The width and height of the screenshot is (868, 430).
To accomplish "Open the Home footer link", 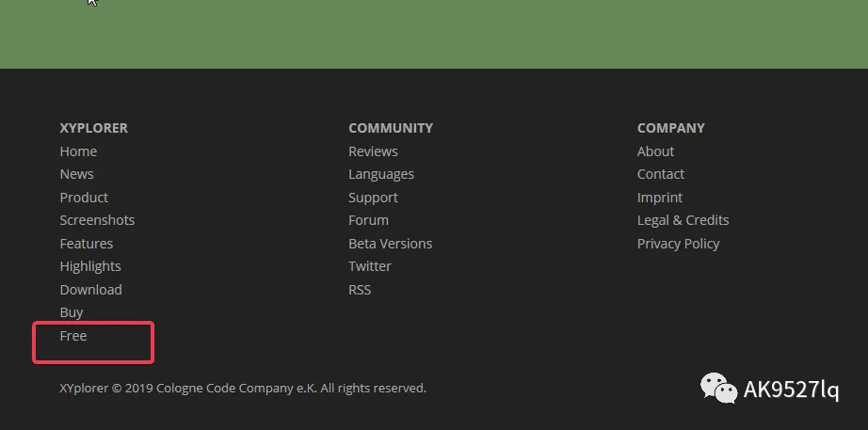I will [78, 151].
